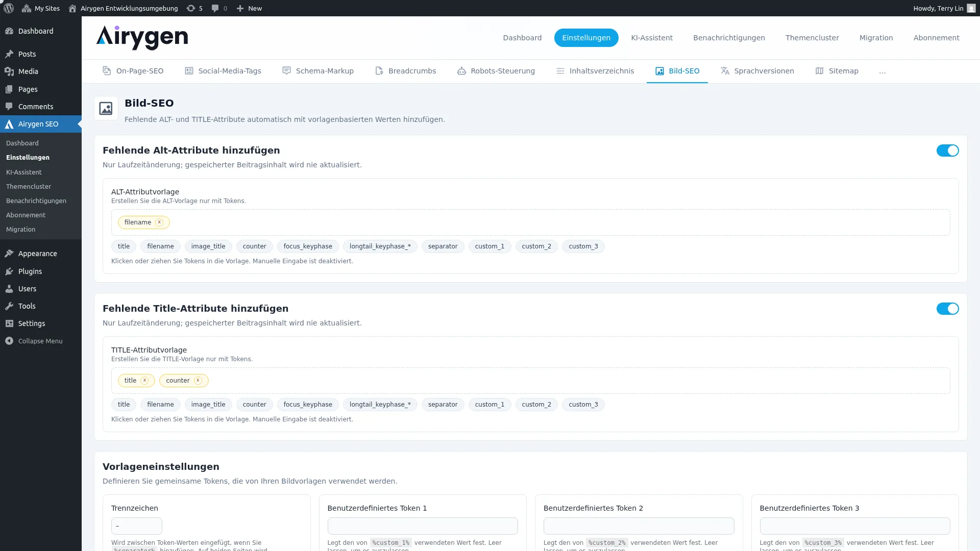Click the Robots-Steuerung robot icon
This screenshot has height=551, width=980.
[x=461, y=71]
